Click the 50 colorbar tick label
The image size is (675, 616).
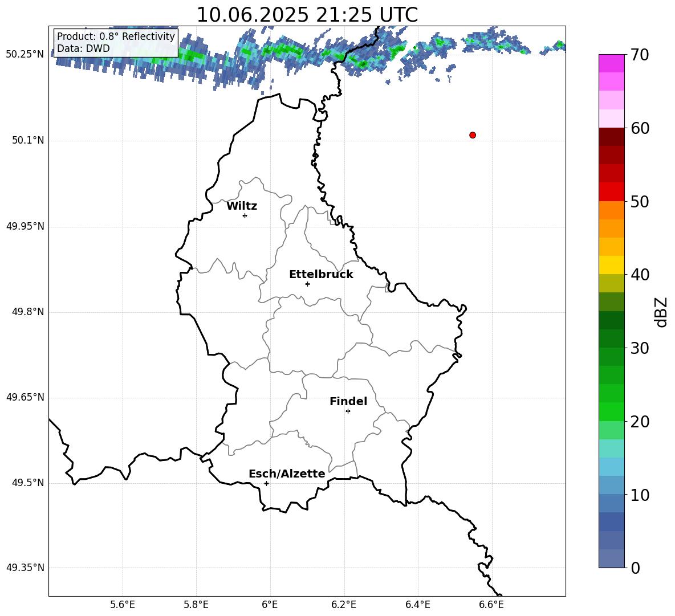coord(640,201)
